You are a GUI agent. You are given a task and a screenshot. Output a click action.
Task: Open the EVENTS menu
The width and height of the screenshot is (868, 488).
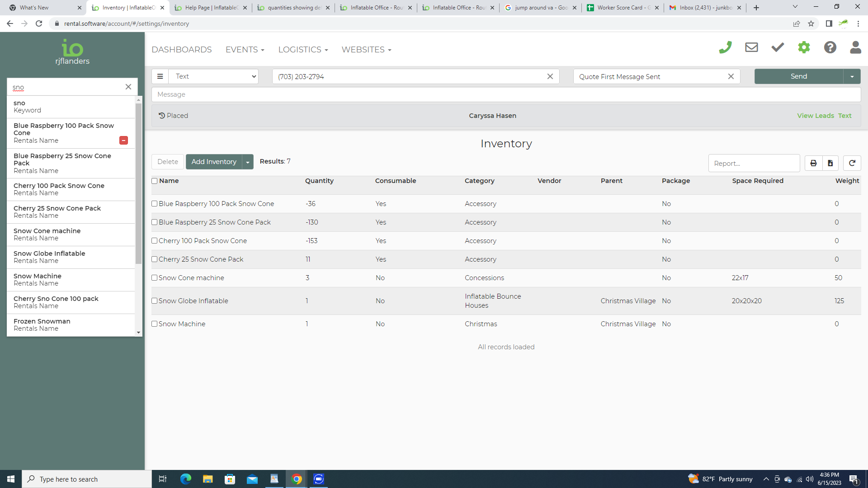[x=245, y=50]
